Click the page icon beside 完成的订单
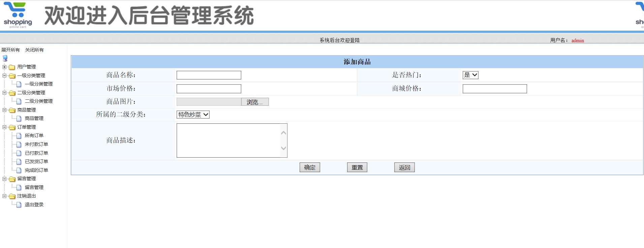Screen dimensions: 644x248 pos(19,170)
